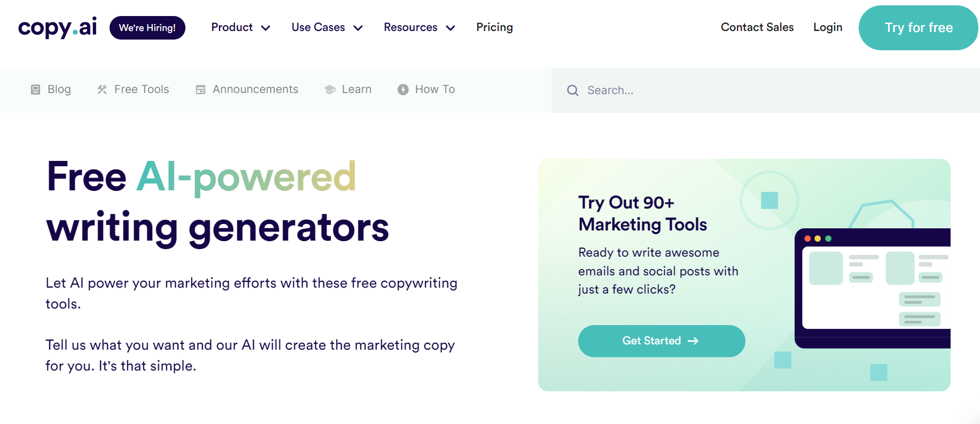Open the Contact Sales link

(x=757, y=27)
